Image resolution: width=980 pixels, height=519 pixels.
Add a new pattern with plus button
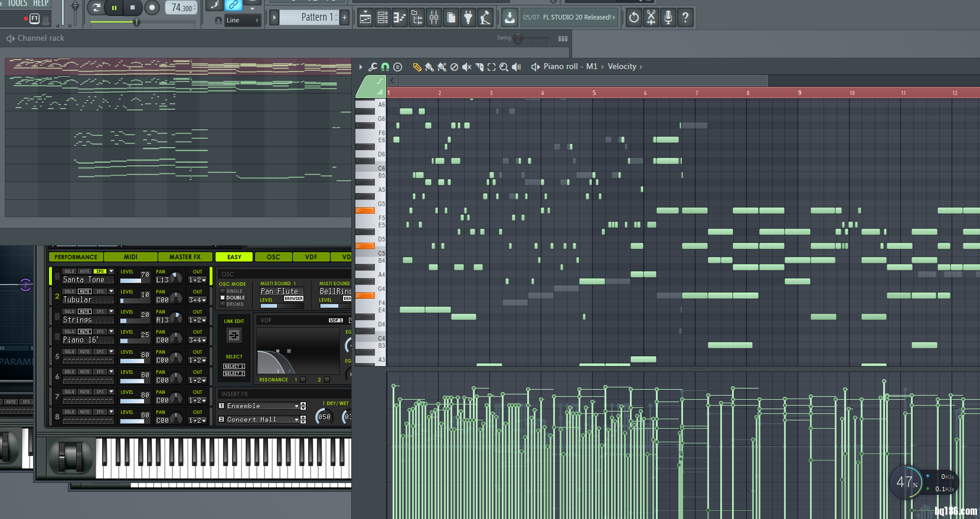click(345, 18)
